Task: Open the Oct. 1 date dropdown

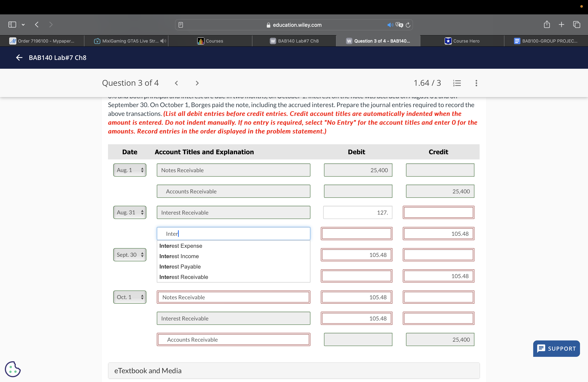Action: point(130,297)
